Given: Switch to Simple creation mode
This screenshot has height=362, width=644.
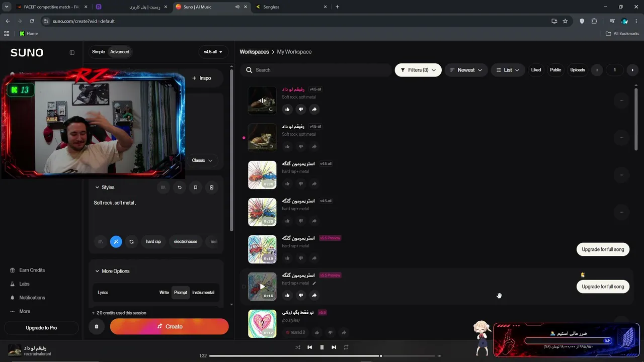Looking at the screenshot, I should click(x=99, y=52).
